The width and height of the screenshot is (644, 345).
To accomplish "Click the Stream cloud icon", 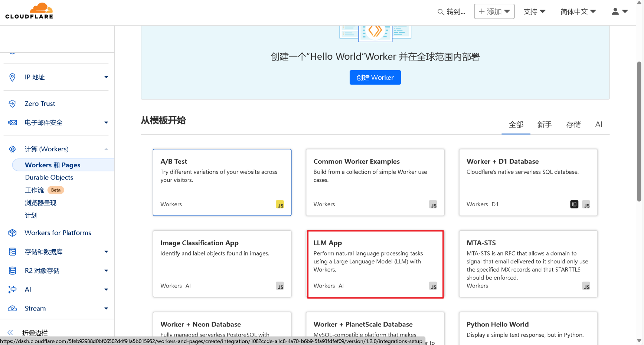I will point(12,308).
